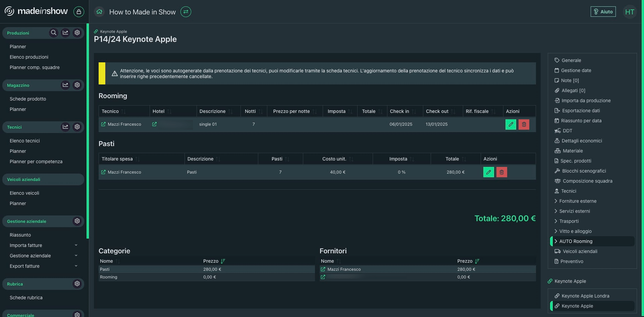The image size is (644, 317).
Task: Open HT user profile avatar
Action: (630, 12)
